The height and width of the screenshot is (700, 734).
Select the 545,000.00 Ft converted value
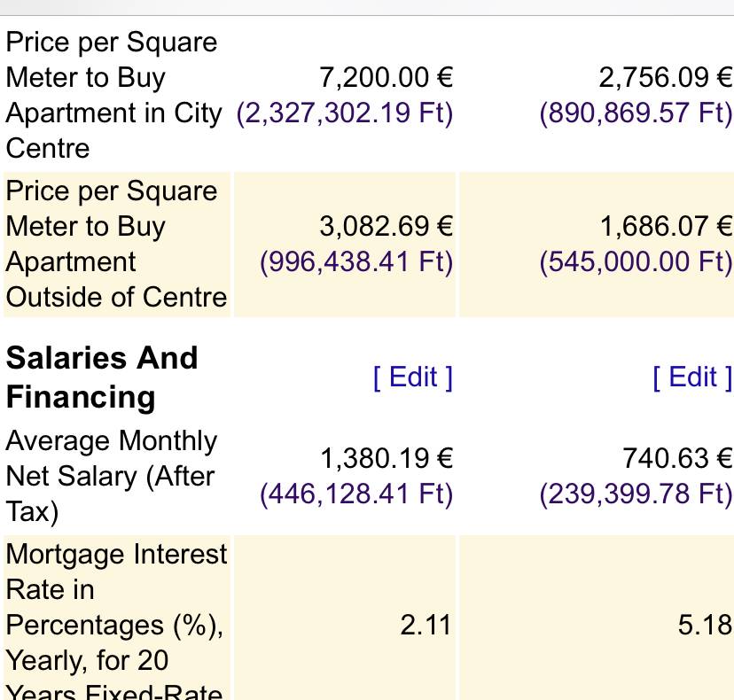(x=636, y=261)
